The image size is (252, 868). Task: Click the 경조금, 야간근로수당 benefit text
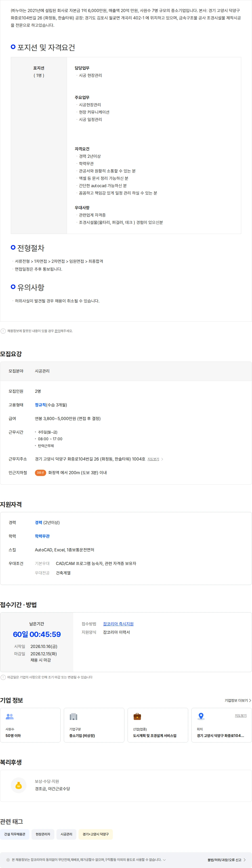(52, 788)
